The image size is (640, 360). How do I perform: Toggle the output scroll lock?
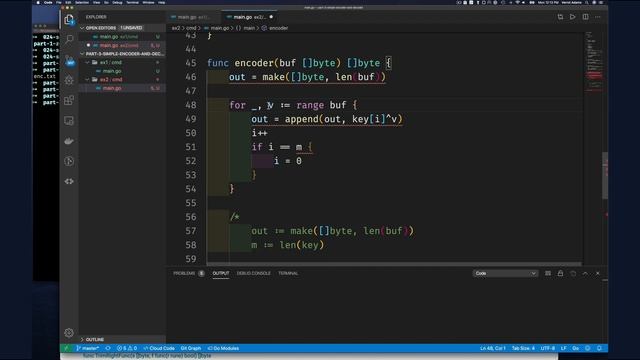[560, 273]
